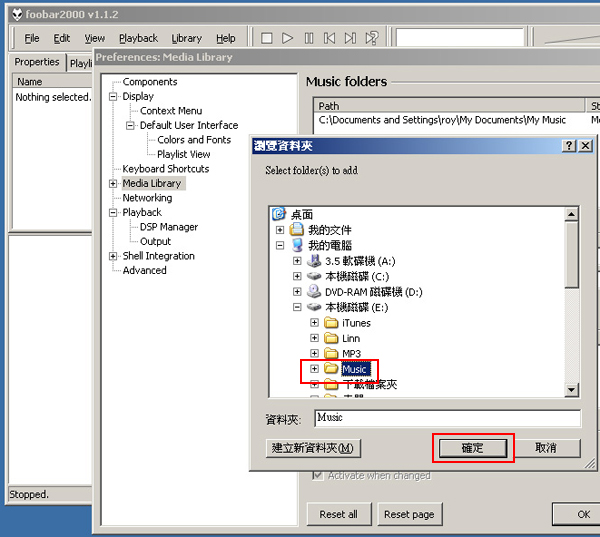Expand the floppy drive (A:) node
This screenshot has width=600, height=537.
pos(297,261)
